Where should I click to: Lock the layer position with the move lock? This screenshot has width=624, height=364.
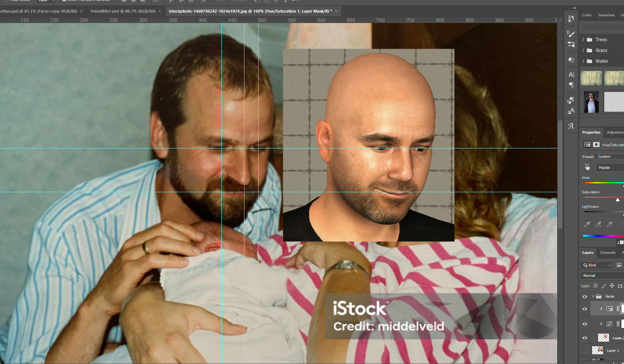pos(612,286)
